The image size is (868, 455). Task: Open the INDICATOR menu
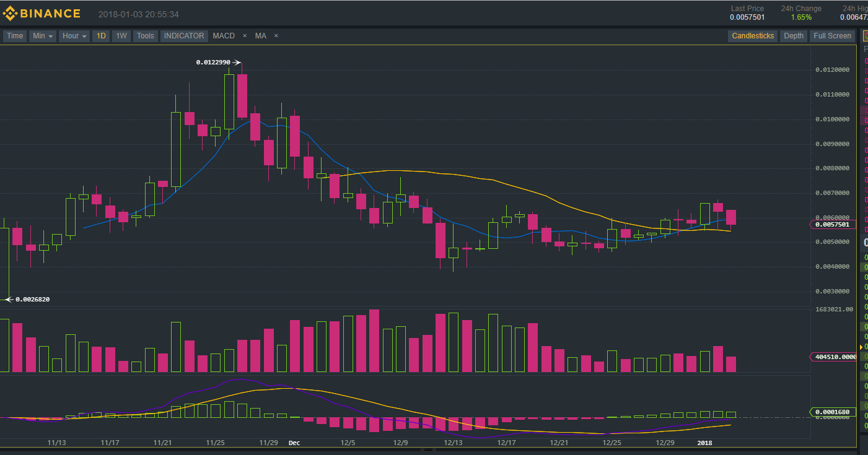pyautogui.click(x=183, y=36)
